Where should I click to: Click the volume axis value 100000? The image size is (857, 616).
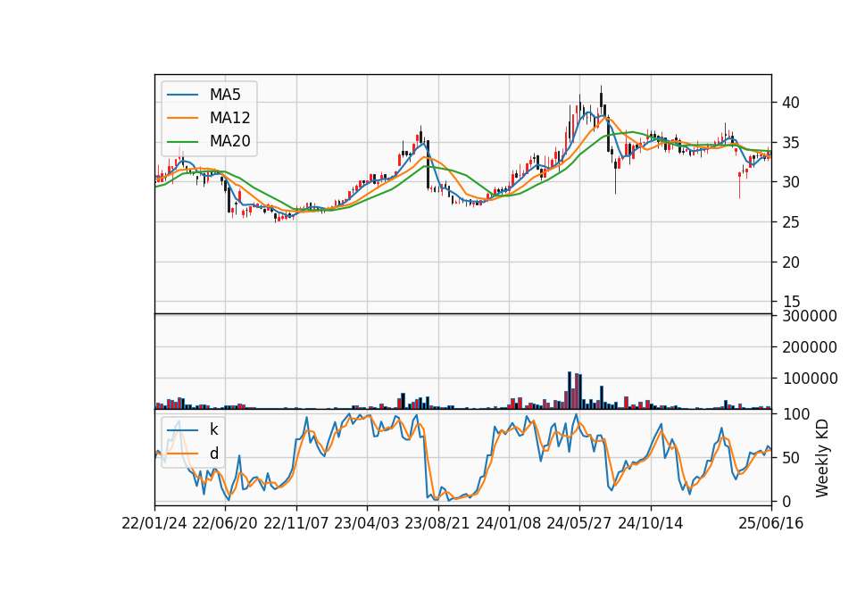click(x=810, y=379)
